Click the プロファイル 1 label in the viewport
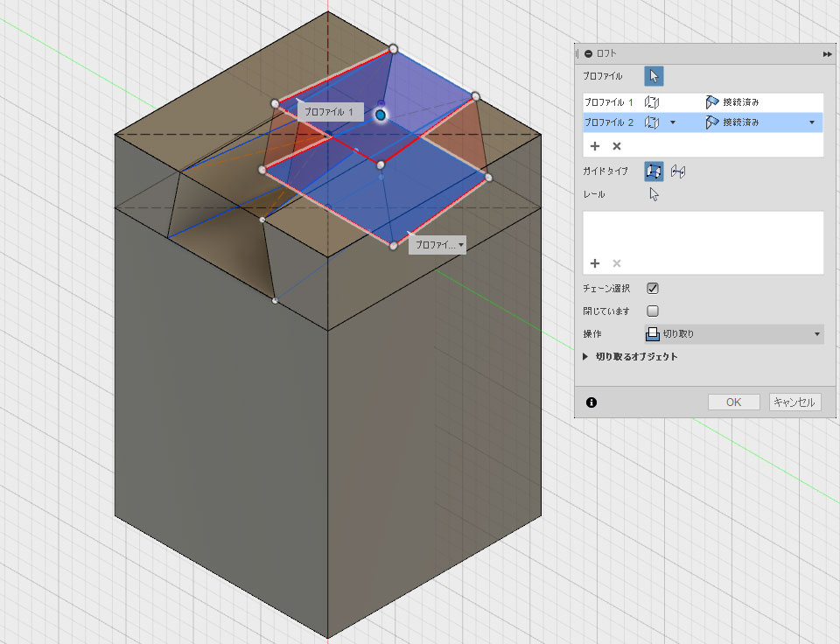The width and height of the screenshot is (840, 644). [328, 112]
